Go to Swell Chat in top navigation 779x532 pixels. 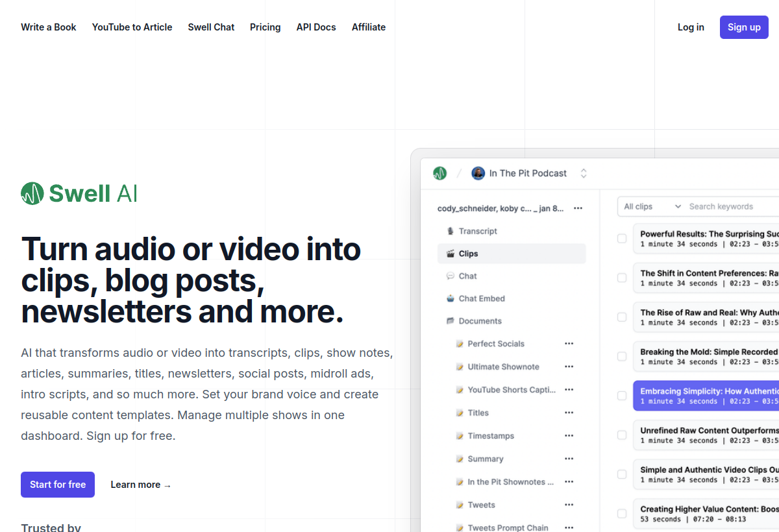(211, 27)
